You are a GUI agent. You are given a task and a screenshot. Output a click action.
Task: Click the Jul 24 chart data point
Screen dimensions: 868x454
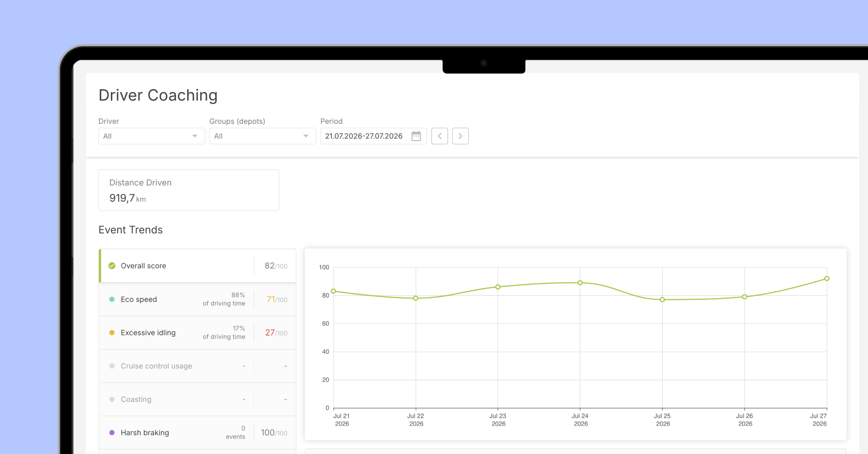coord(580,283)
